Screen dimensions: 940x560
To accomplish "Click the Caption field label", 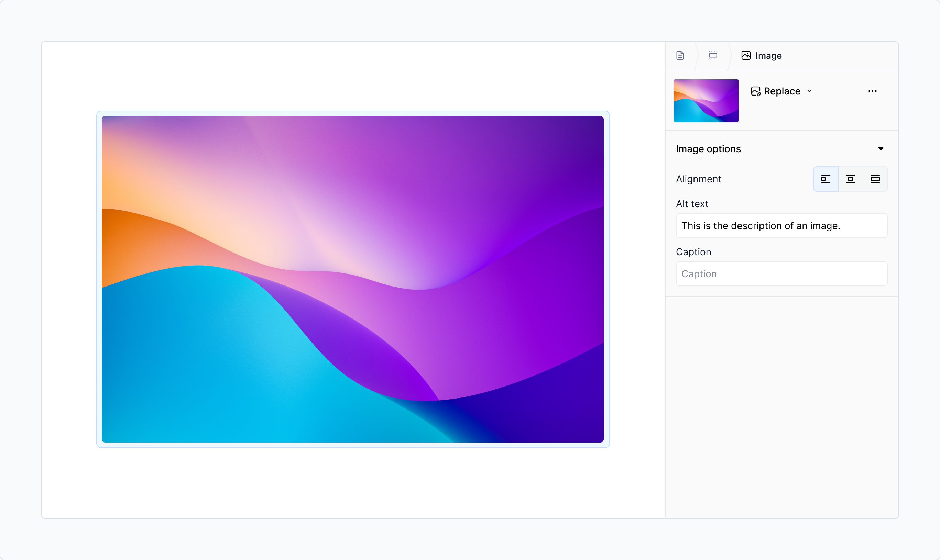I will (693, 252).
